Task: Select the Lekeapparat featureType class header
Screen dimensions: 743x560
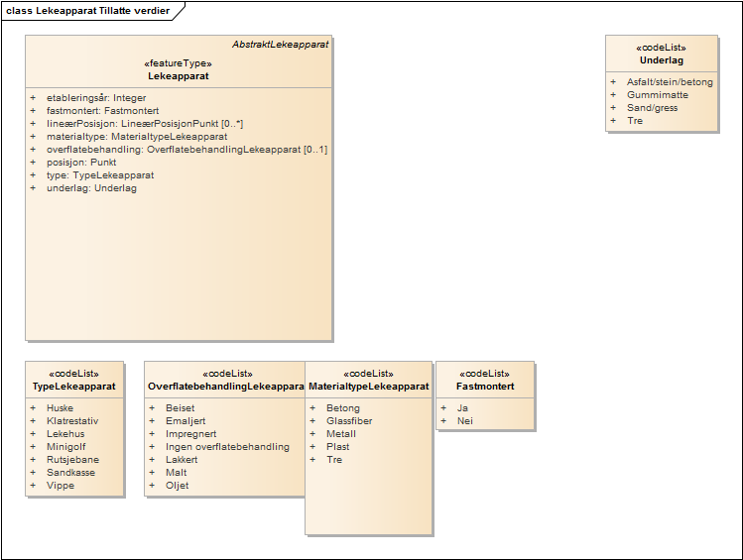Action: click(x=179, y=75)
